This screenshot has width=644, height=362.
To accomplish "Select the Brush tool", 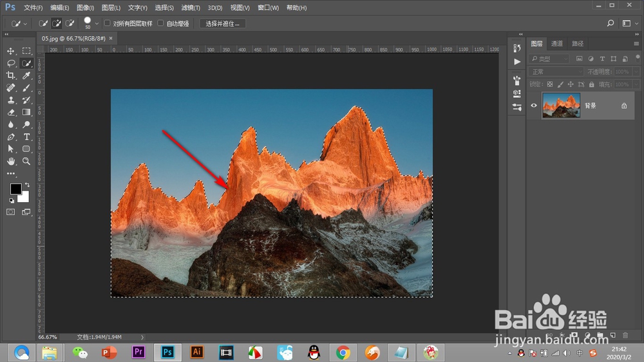I will pos(26,88).
